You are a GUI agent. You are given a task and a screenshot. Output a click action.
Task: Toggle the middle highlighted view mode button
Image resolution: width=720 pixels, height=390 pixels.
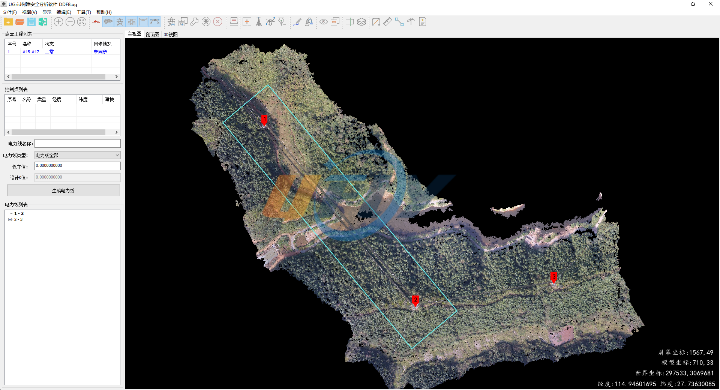132,22
